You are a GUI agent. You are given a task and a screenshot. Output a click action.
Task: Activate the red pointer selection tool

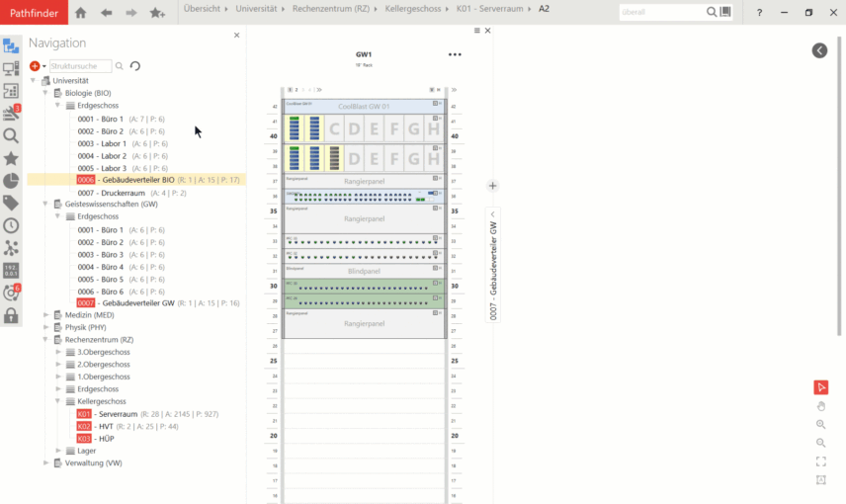click(820, 387)
